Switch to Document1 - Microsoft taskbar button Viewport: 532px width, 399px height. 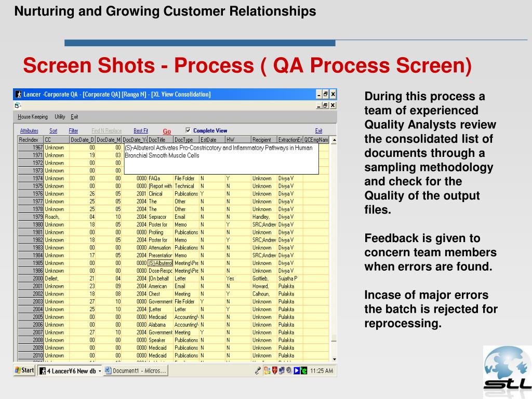coord(136,371)
